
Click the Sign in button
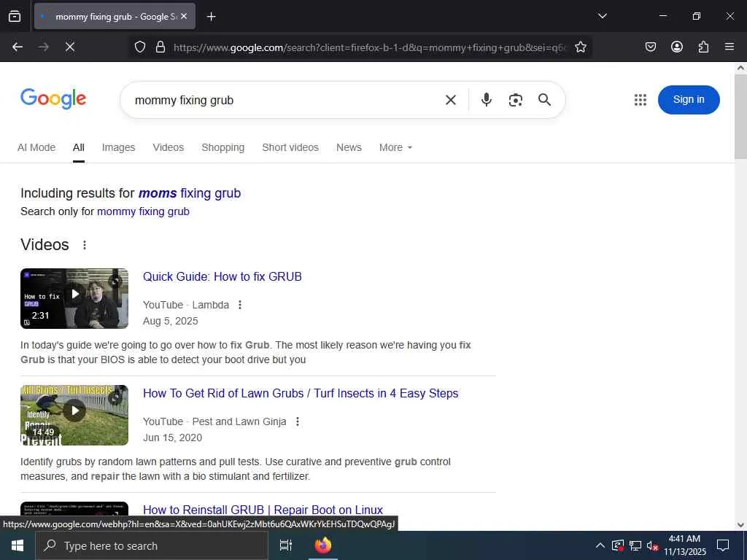689,99
